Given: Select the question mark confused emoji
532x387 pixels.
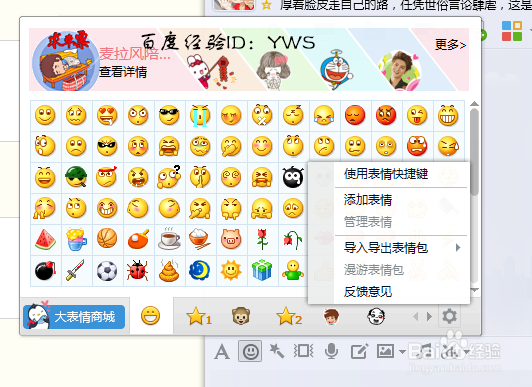Looking at the screenshot, I should (x=169, y=176).
